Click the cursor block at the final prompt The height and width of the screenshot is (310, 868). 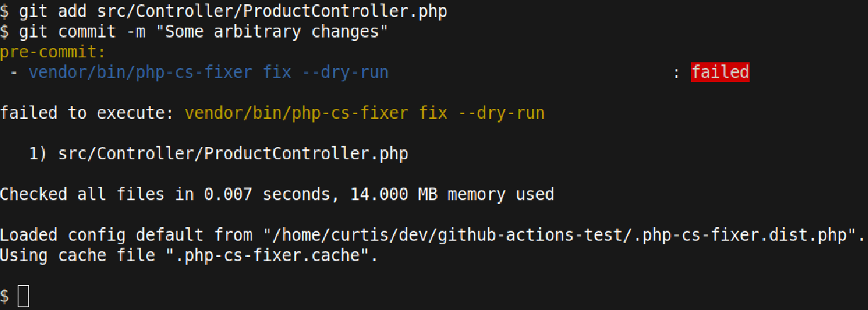click(x=23, y=297)
